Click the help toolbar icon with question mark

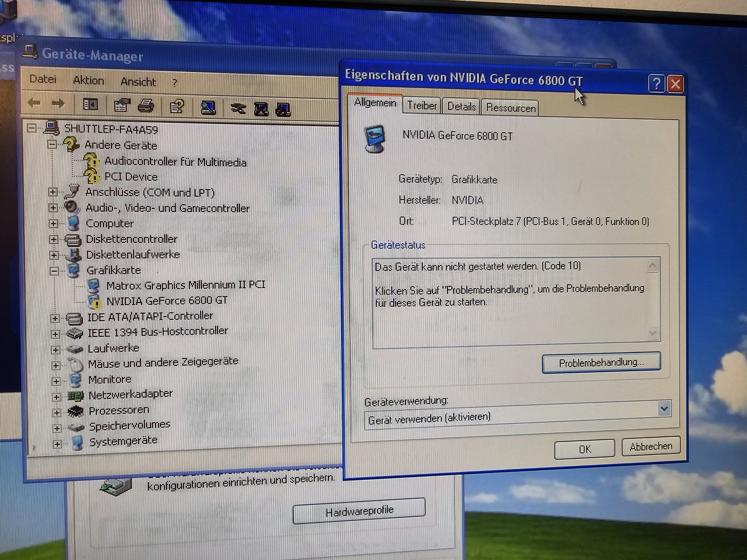(x=177, y=106)
